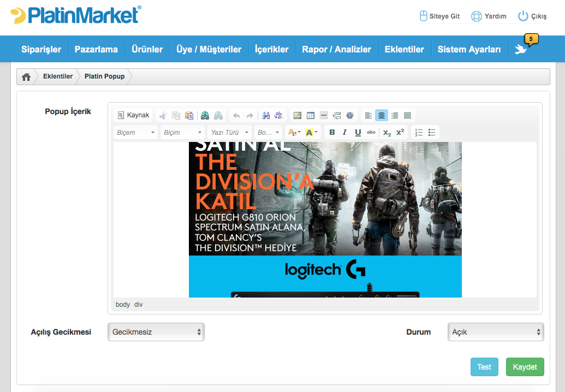This screenshot has width=565, height=392.
Task: Open the Yazı Türü font dropdown
Action: (x=229, y=133)
